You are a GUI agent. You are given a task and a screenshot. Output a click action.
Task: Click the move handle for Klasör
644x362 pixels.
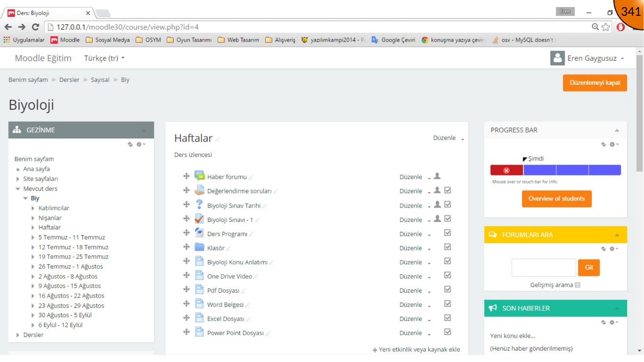tap(186, 247)
